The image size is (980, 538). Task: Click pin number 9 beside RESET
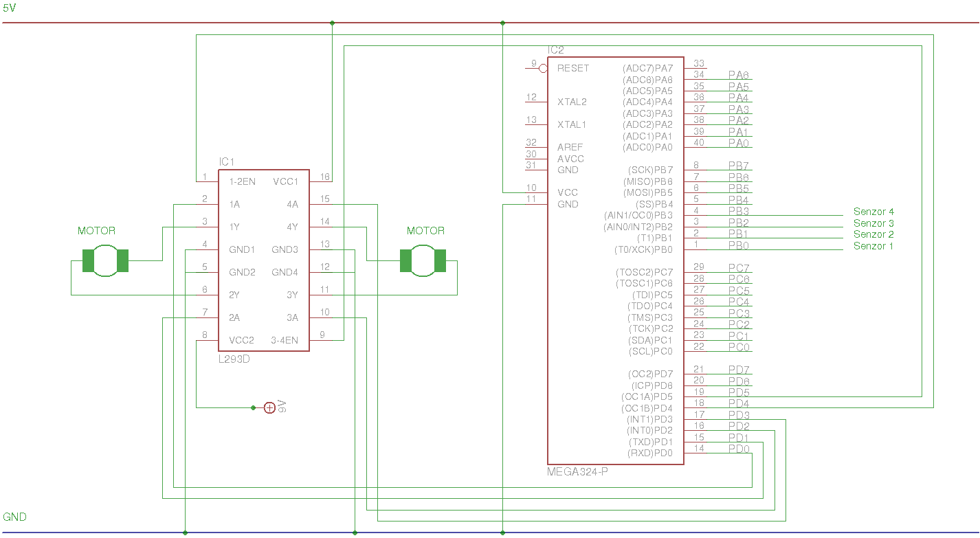(x=533, y=63)
